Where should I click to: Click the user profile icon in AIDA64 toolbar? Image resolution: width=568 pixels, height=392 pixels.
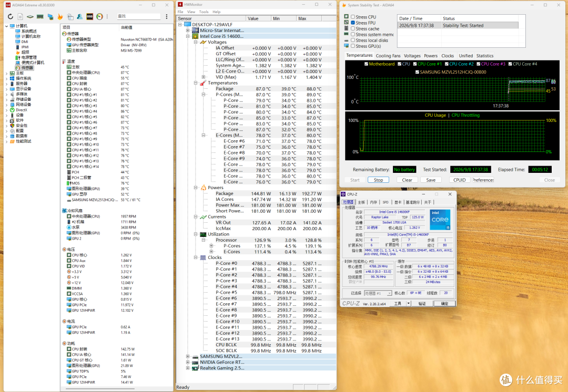coord(80,17)
